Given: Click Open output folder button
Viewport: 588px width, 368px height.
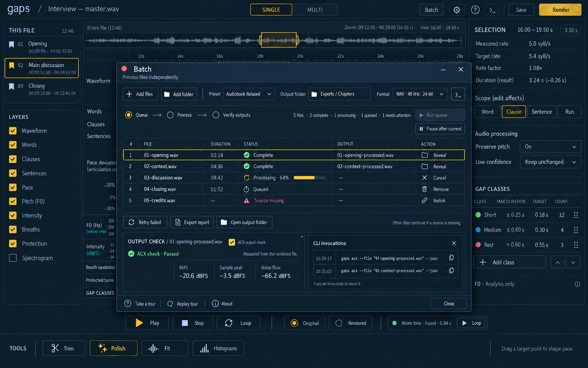Looking at the screenshot, I should pyautogui.click(x=244, y=222).
